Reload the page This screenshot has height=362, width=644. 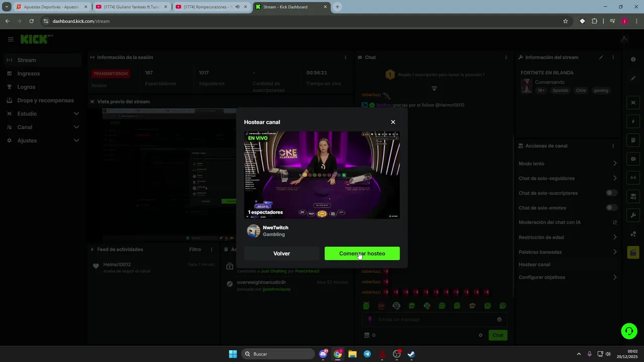click(31, 21)
